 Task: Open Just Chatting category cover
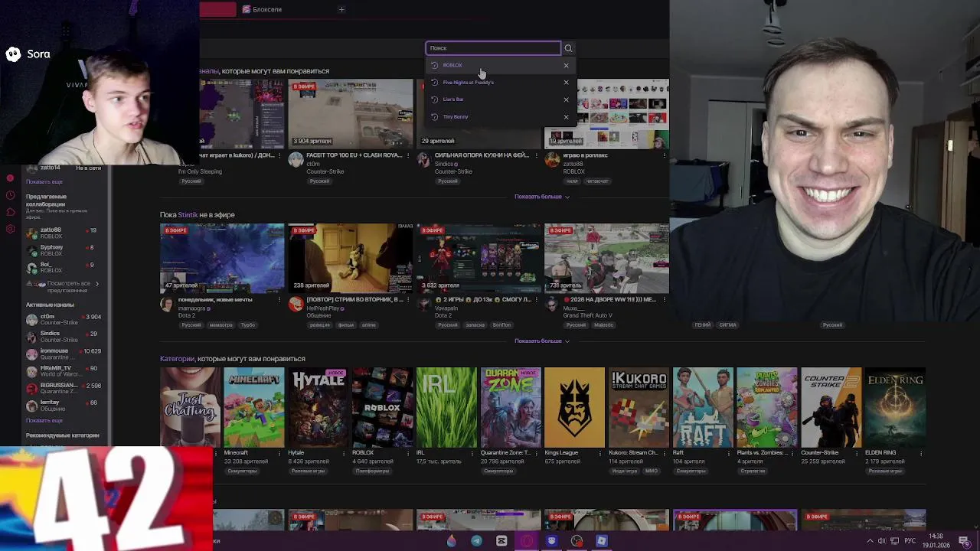click(x=189, y=407)
